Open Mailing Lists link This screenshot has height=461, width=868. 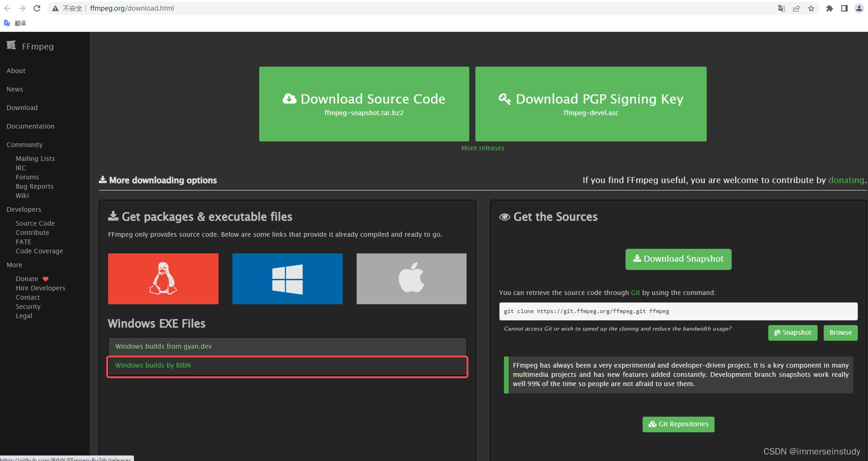click(35, 159)
